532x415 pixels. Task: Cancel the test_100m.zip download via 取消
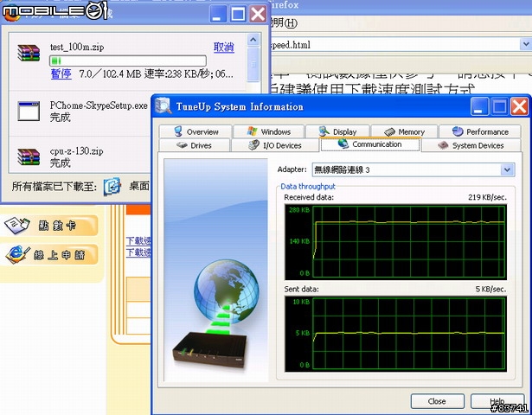(223, 47)
